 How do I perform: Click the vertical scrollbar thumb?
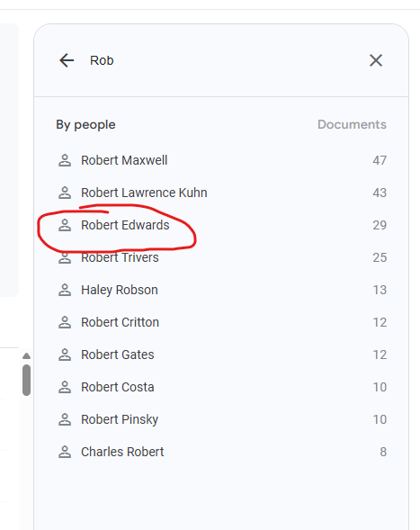tap(26, 380)
